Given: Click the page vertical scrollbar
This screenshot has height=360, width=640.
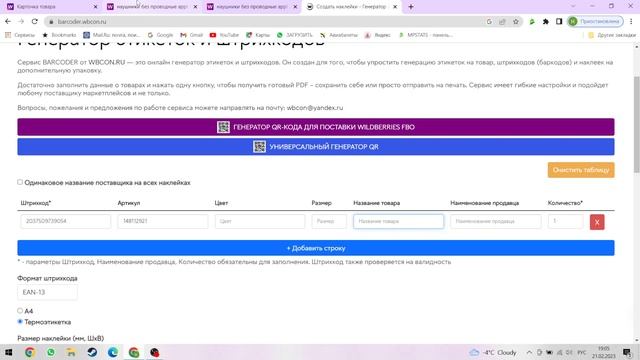Looking at the screenshot, I should click(636, 124).
